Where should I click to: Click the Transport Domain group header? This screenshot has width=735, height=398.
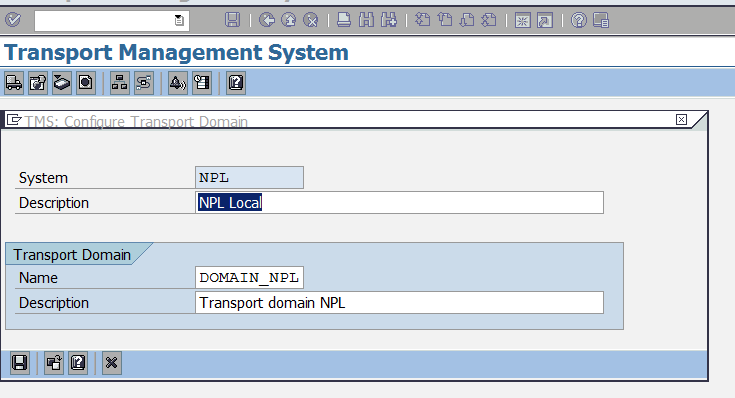click(x=72, y=255)
